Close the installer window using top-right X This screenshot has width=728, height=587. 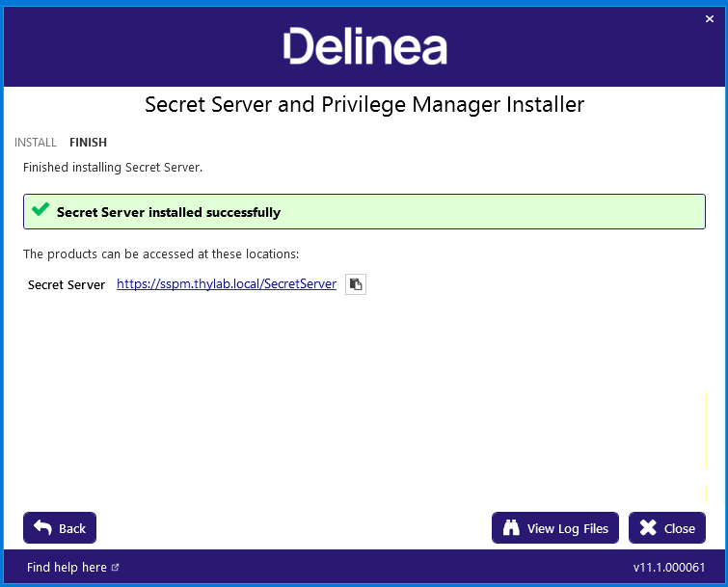tap(710, 19)
